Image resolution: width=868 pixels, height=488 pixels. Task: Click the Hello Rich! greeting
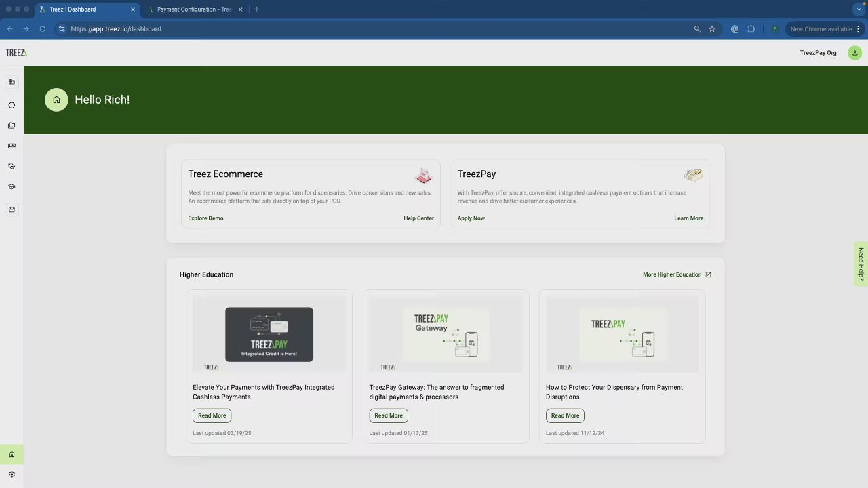click(x=102, y=100)
